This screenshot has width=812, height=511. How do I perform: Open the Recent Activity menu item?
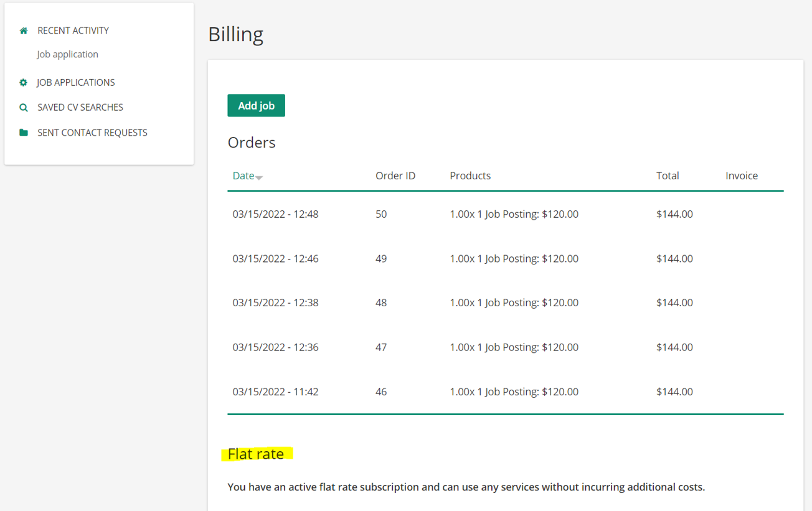coord(73,30)
